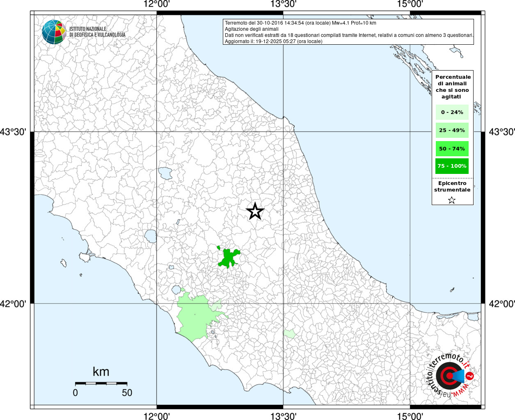Click the legend title 'Percentuale di animali'
The image size is (515, 420).
coord(453,87)
